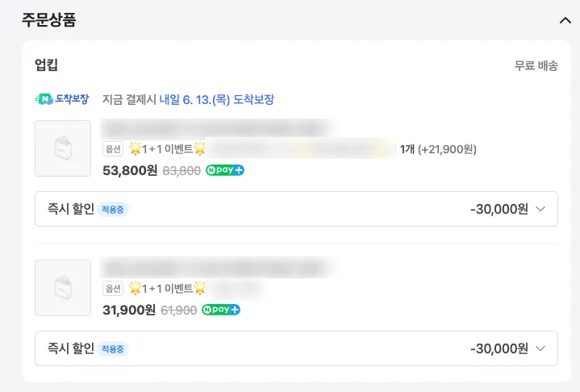Expand 즉시 할인 dropdown under the 31,900원 product

click(x=540, y=348)
